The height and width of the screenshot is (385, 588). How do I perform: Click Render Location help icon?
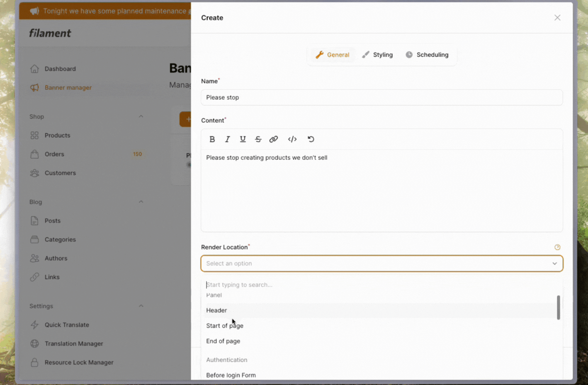557,247
